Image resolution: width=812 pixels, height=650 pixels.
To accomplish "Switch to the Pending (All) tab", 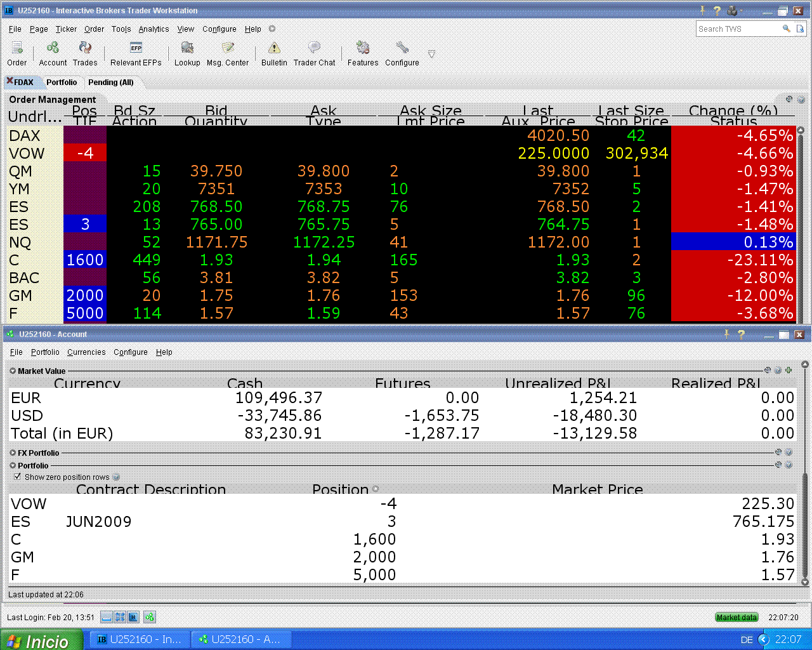I will coord(111,82).
